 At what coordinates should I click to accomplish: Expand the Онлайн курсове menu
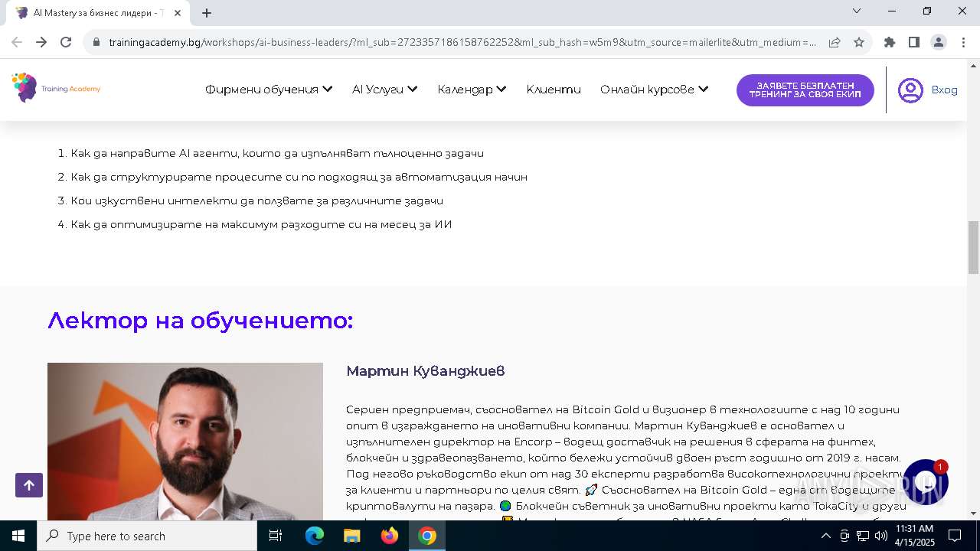click(655, 90)
